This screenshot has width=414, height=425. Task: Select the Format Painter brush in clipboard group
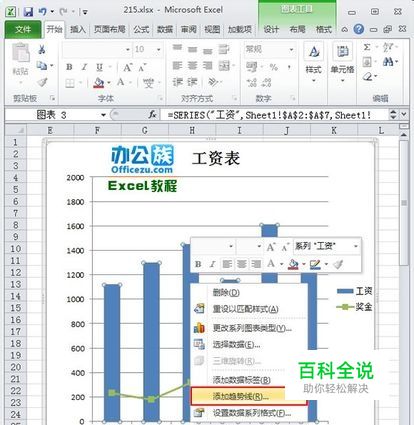click(x=43, y=82)
